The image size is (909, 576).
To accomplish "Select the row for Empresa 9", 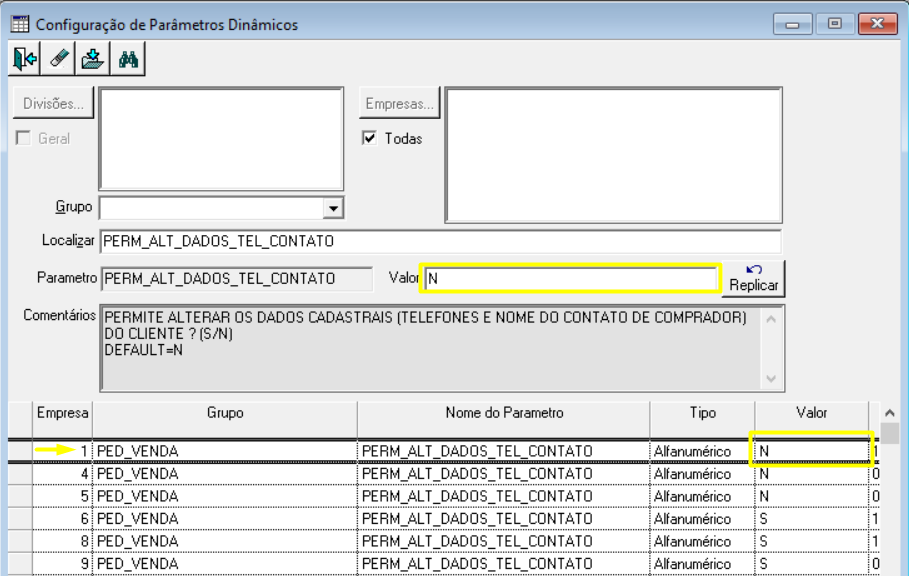I will tap(443, 564).
